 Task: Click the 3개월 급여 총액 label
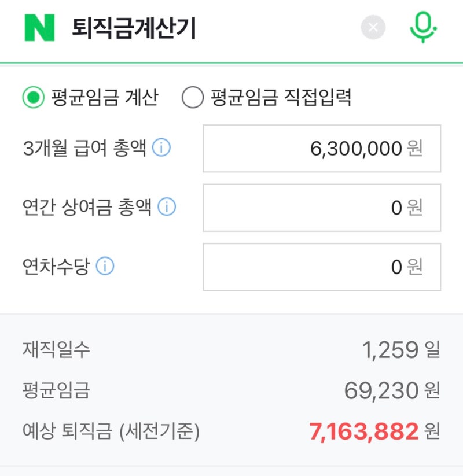(x=84, y=148)
